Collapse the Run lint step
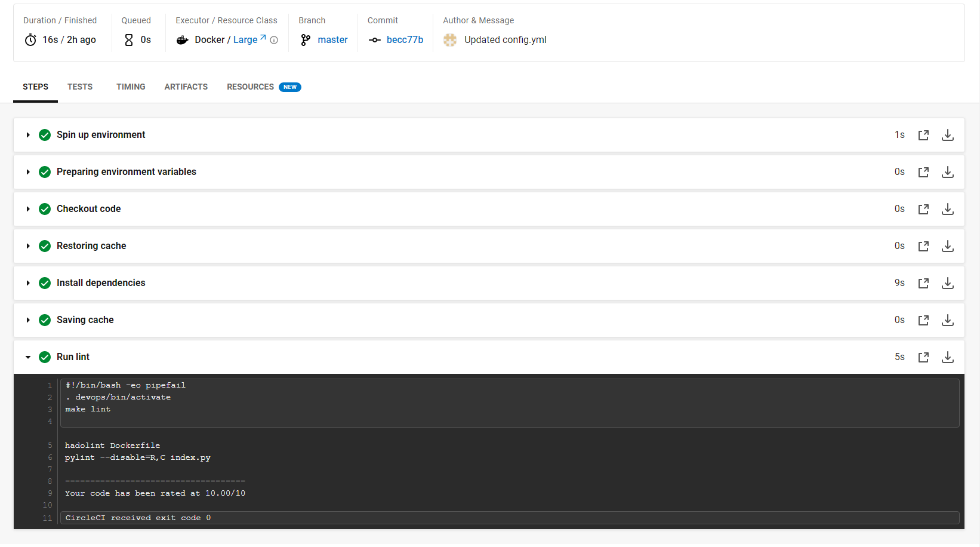980x547 pixels. 28,357
